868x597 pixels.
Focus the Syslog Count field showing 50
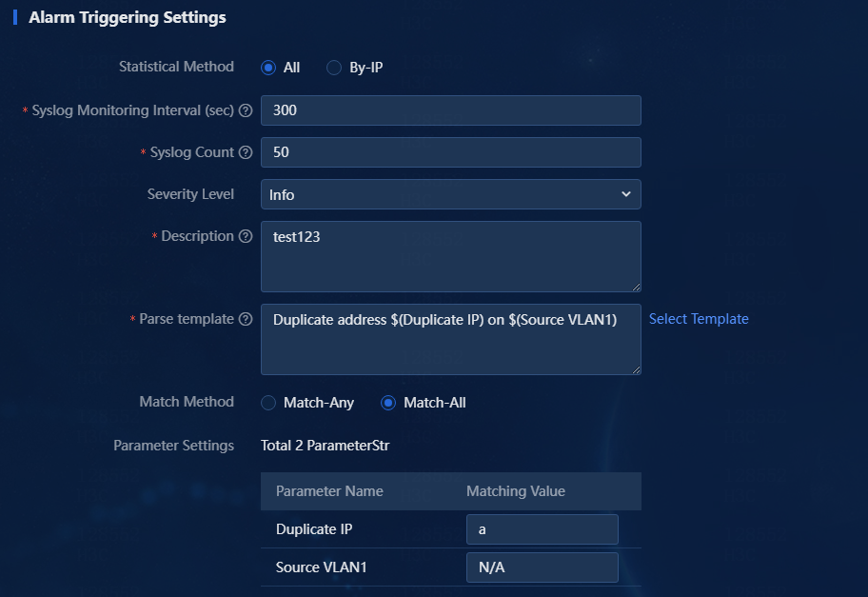[450, 152]
